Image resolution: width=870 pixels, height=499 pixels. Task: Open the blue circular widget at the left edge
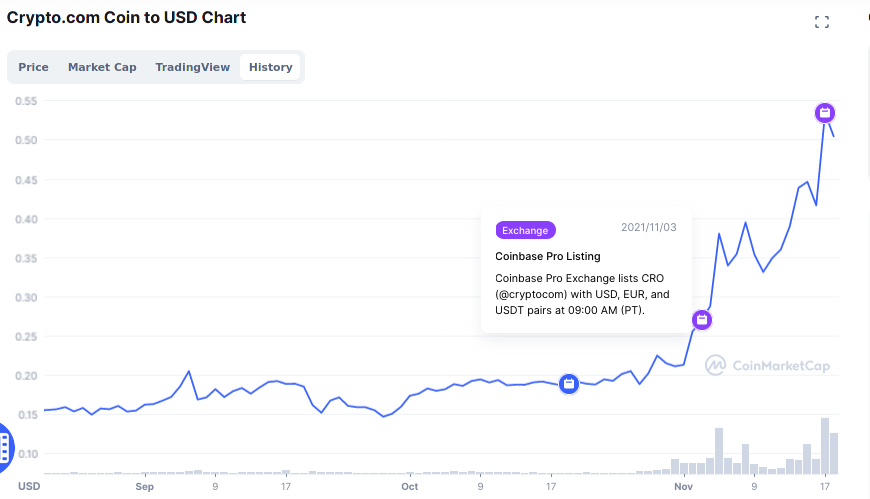tap(6, 447)
